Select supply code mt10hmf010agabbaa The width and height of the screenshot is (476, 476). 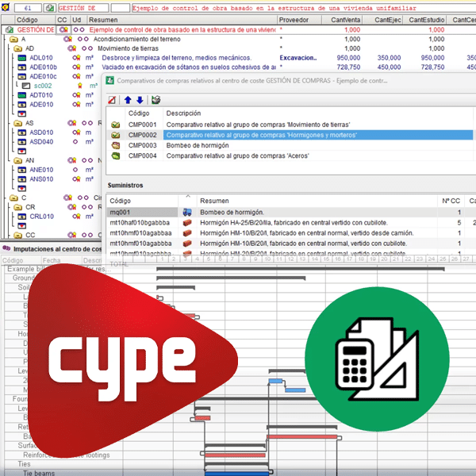tap(140, 233)
